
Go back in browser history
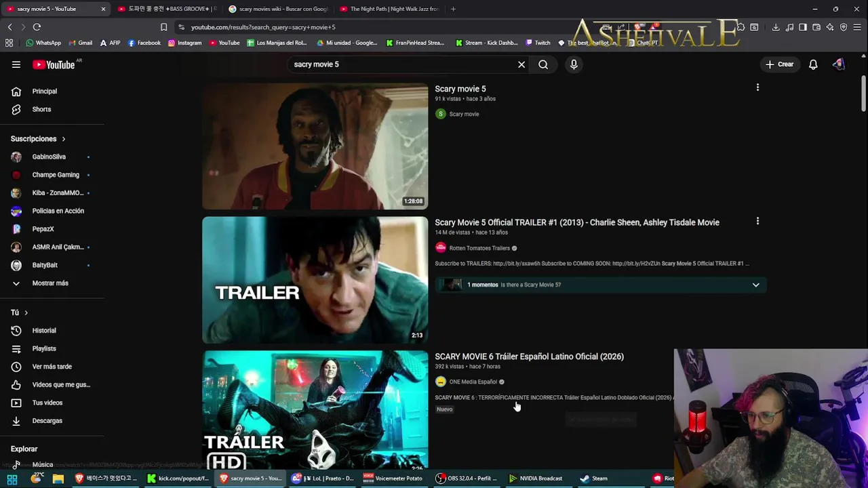point(9,27)
